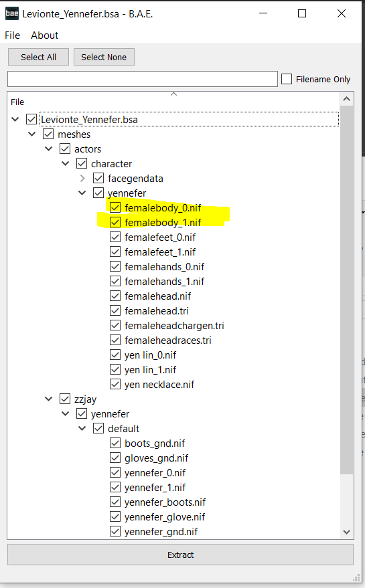365x588 pixels.
Task: Uncheck femalebody_0.nif checkbox
Action: pyautogui.click(x=115, y=207)
